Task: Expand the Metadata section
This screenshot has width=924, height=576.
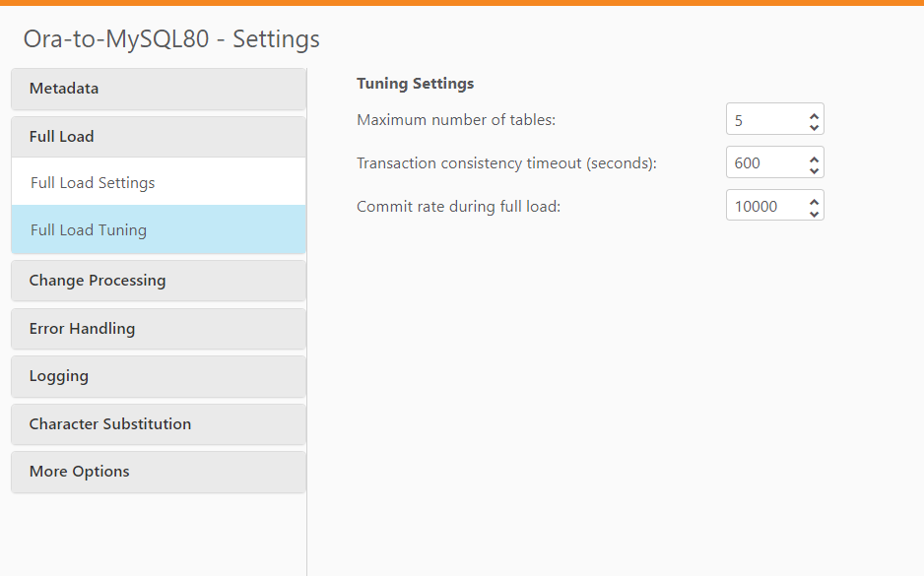Action: pyautogui.click(x=158, y=89)
